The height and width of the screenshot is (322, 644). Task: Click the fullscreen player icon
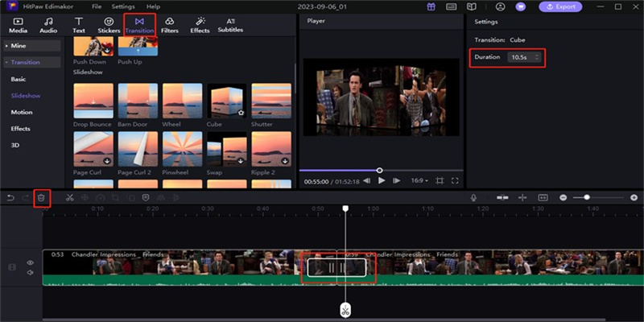point(455,181)
